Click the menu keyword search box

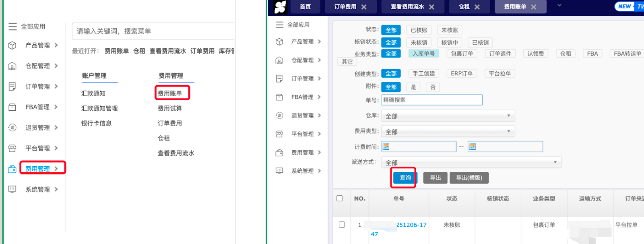pyautogui.click(x=153, y=31)
